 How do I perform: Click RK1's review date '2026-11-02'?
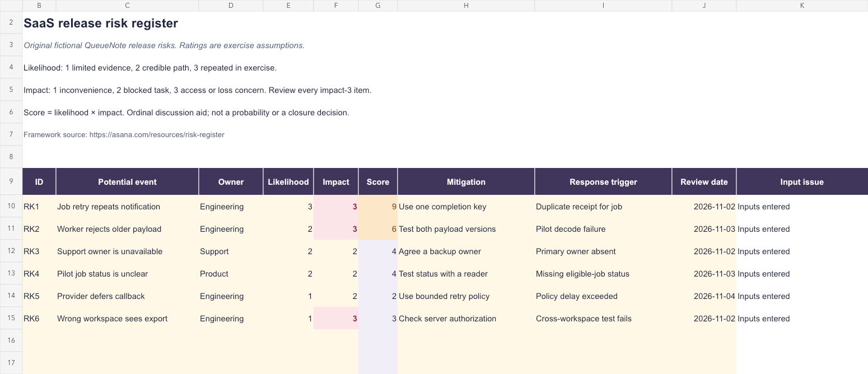[704, 207]
